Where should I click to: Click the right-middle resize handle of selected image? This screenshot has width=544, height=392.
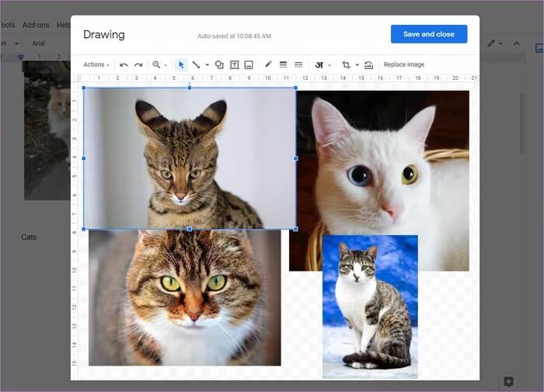(x=295, y=158)
